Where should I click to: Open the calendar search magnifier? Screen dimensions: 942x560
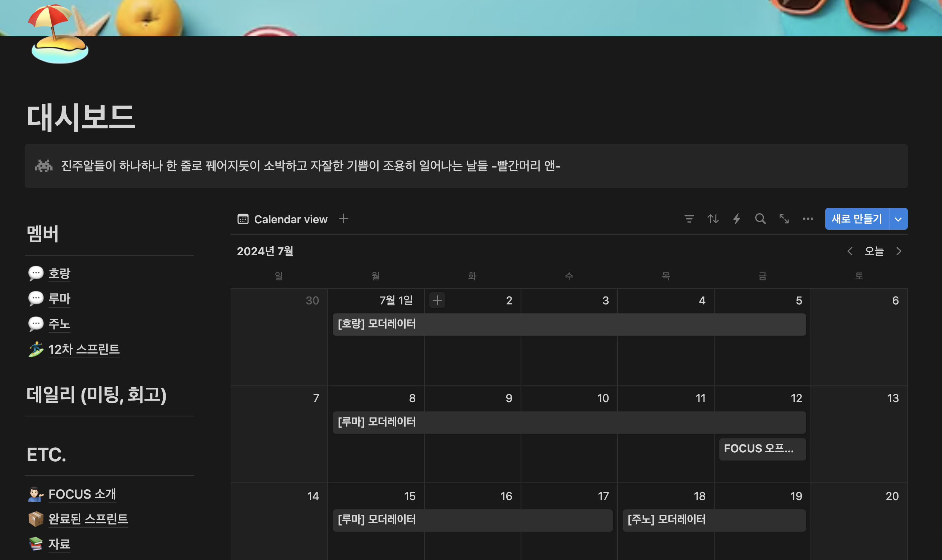(x=760, y=219)
